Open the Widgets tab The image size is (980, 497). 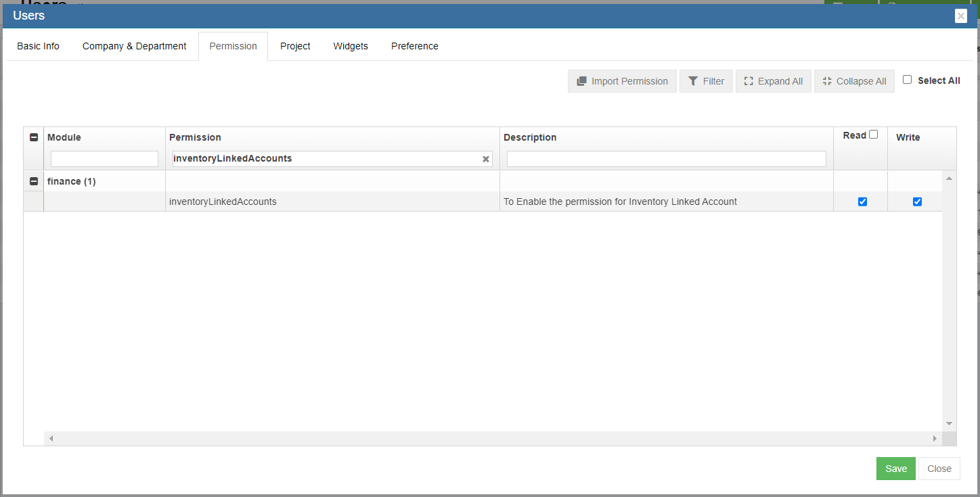click(x=351, y=46)
